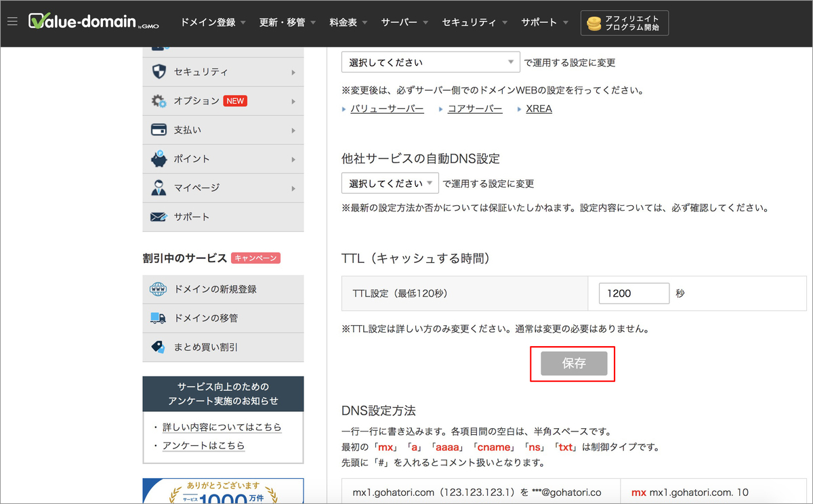This screenshot has height=504, width=813.
Task: Expand the セキュリティ sidebar item
Action: 224,72
